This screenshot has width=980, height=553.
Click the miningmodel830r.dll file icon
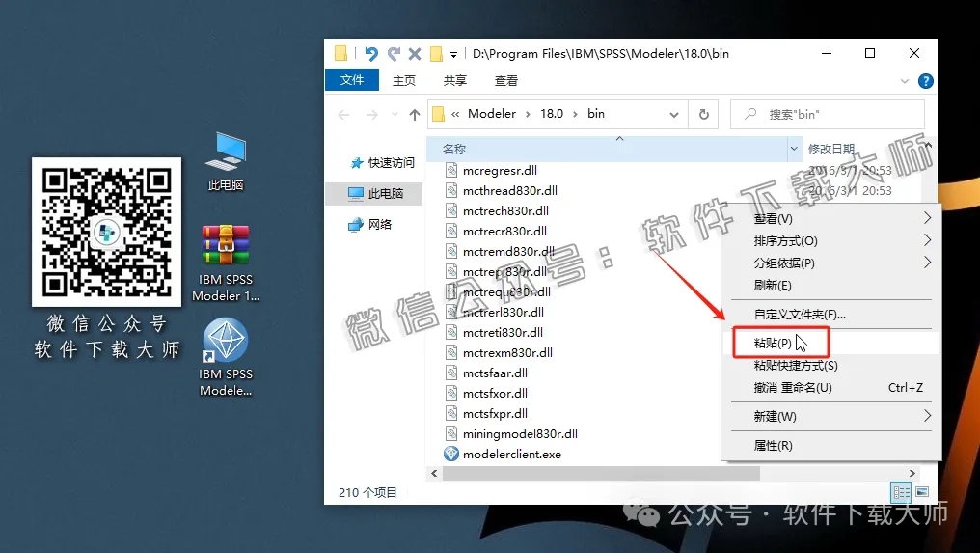click(451, 433)
